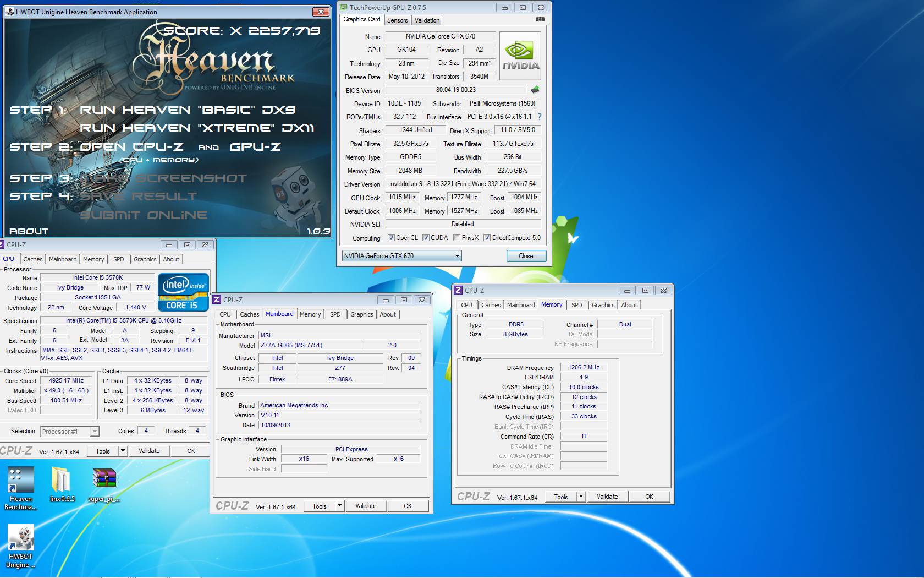Switch to the Validation tab in GPU-Z
This screenshot has width=924, height=578.
427,20
